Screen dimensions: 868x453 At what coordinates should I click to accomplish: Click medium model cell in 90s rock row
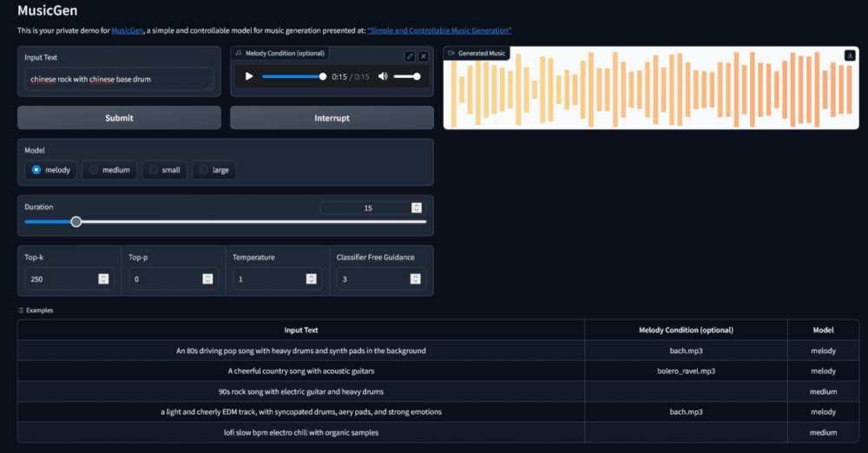point(823,391)
